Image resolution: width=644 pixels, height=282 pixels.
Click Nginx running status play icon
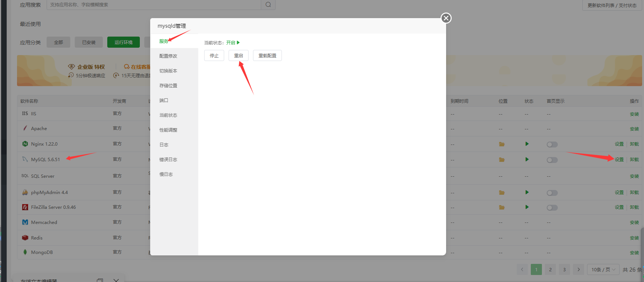pos(527,144)
